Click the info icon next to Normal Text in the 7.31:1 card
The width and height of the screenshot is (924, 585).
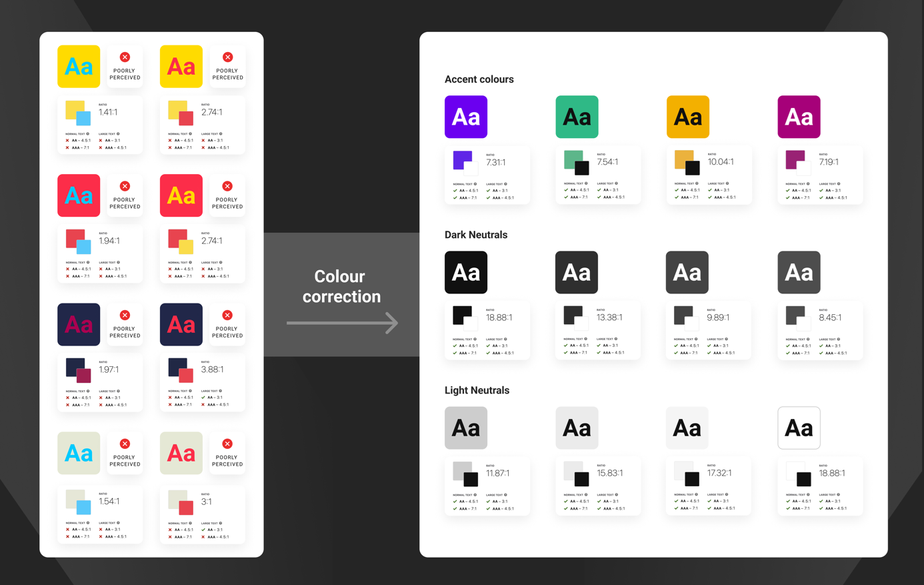pyautogui.click(x=475, y=184)
